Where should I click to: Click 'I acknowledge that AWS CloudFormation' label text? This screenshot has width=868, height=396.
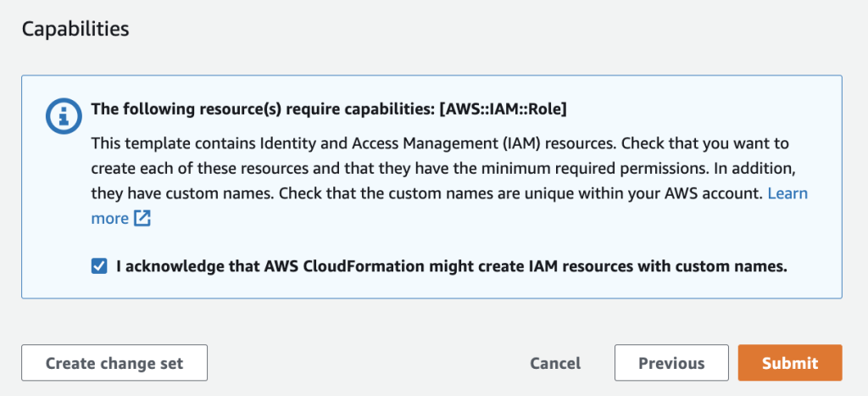pos(452,267)
